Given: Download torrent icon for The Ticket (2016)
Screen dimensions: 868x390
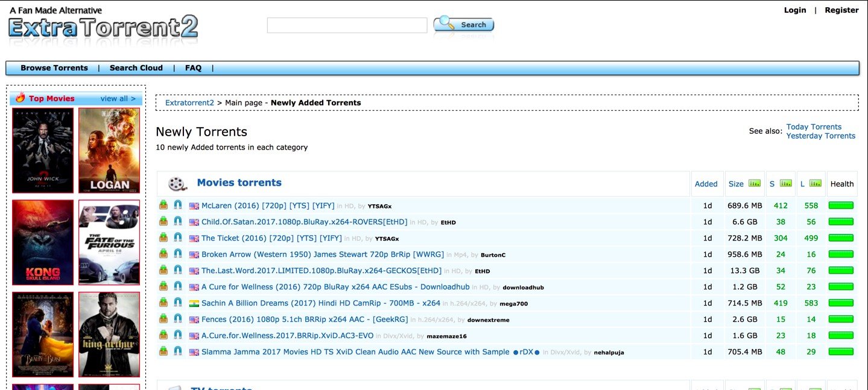Looking at the screenshot, I should pyautogui.click(x=163, y=237).
